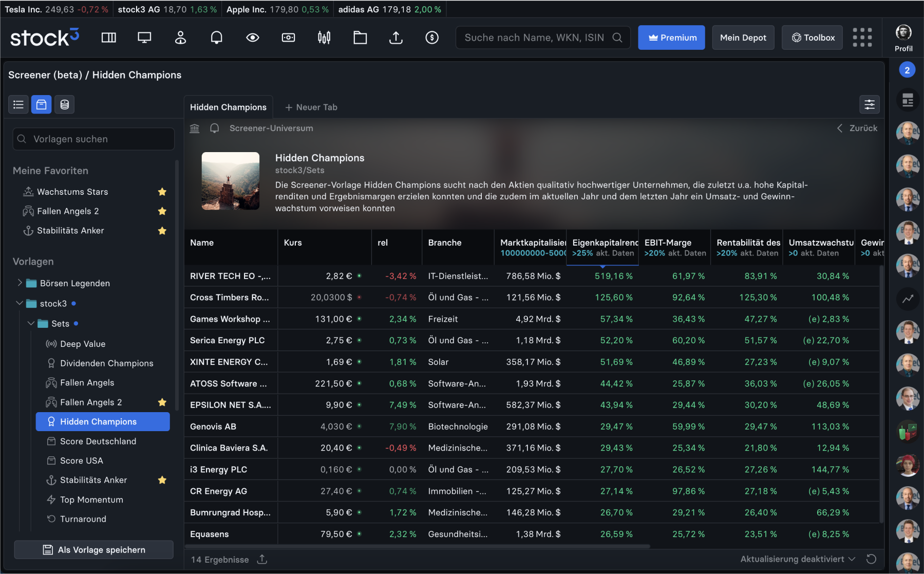Open the eye watchlist icon in navigation
The width and height of the screenshot is (924, 574).
pyautogui.click(x=252, y=38)
